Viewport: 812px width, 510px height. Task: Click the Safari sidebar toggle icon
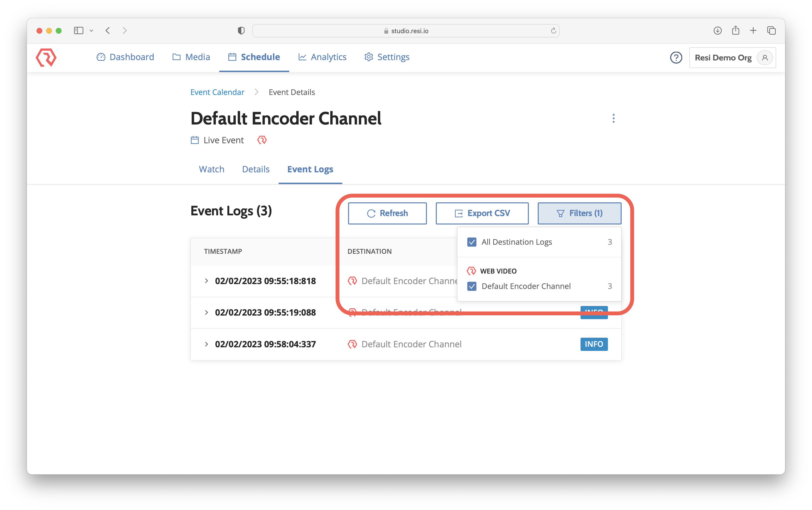[79, 31]
